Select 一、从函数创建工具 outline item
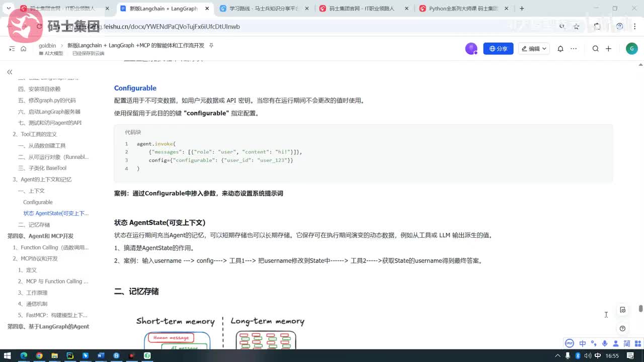The image size is (644, 362). (42, 145)
